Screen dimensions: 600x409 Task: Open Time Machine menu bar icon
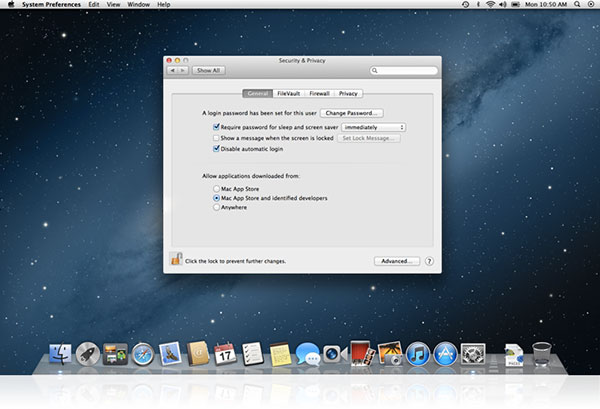tap(465, 4)
